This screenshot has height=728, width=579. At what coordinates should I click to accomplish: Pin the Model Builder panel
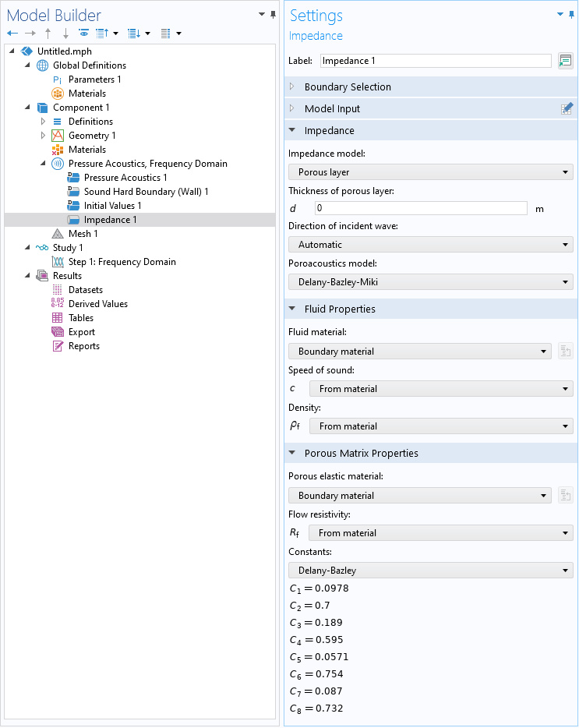coord(273,15)
